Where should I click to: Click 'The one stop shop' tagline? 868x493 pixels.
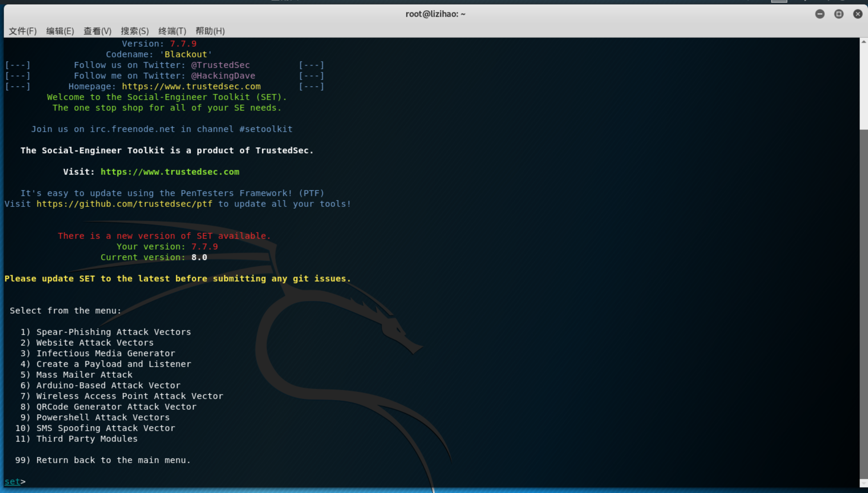pos(167,108)
